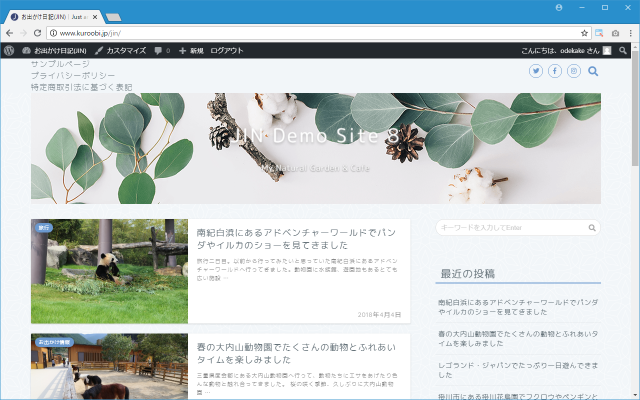Close the お出かけ日記(JIN) browser tab
The height and width of the screenshot is (400, 640).
(95, 17)
